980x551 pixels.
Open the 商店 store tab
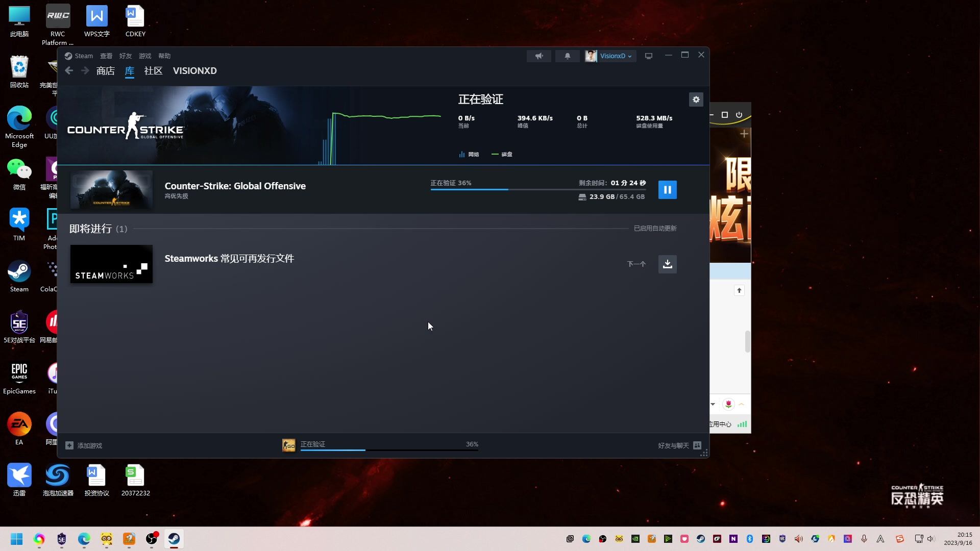coord(105,71)
